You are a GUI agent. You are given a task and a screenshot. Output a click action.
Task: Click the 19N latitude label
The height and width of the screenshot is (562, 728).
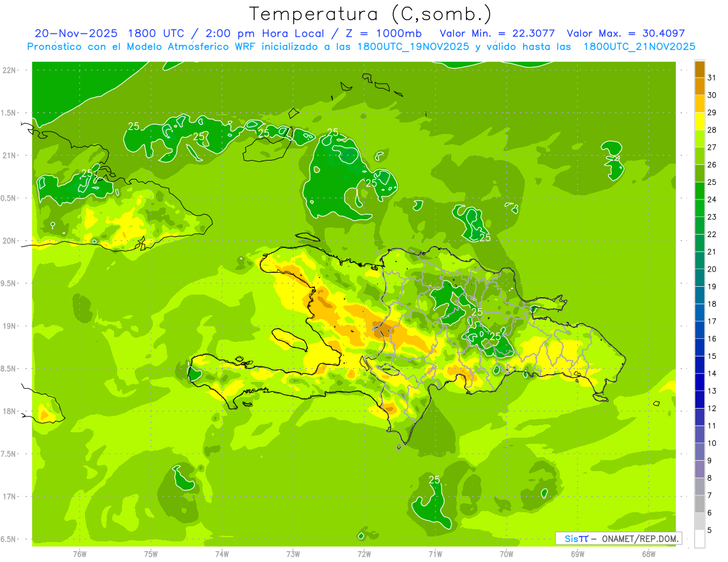pos(10,326)
